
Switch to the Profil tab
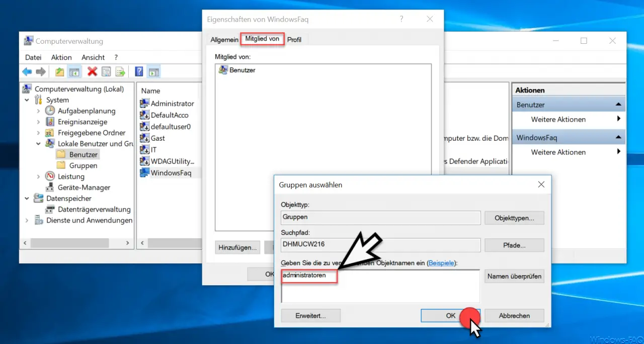pyautogui.click(x=294, y=39)
